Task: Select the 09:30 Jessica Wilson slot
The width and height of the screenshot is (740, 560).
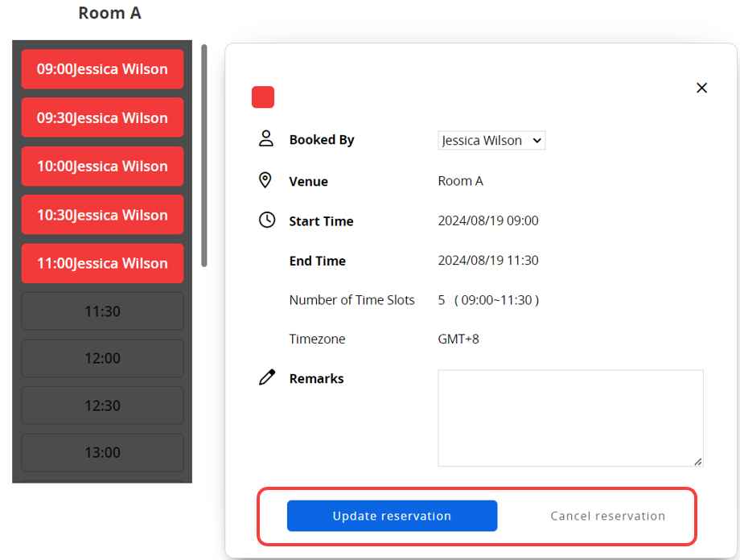Action: [102, 117]
